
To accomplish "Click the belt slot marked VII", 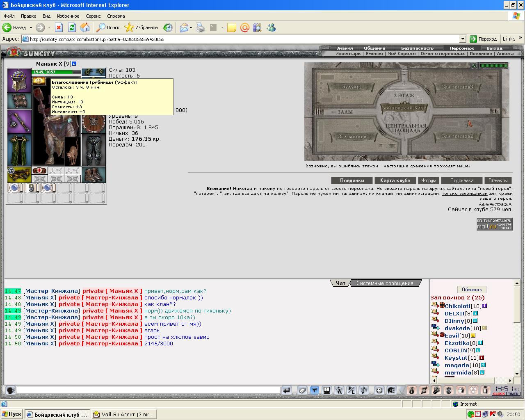I will [x=19, y=175].
